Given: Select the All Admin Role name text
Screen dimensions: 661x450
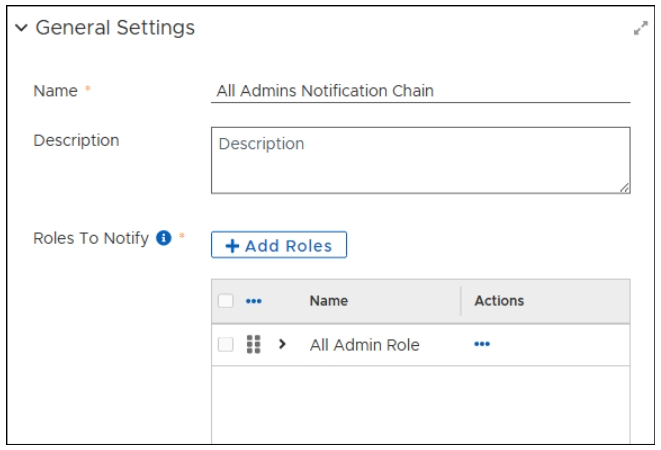Looking at the screenshot, I should (x=364, y=345).
